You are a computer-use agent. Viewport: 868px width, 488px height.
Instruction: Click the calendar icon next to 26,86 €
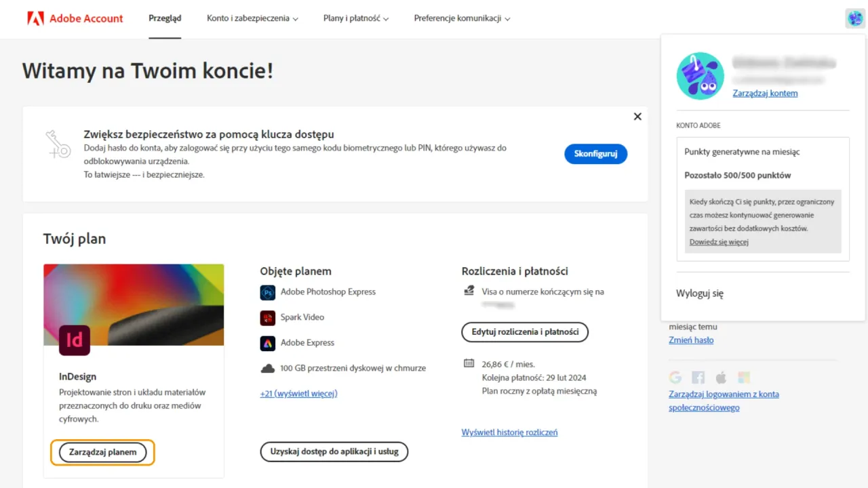pos(469,363)
